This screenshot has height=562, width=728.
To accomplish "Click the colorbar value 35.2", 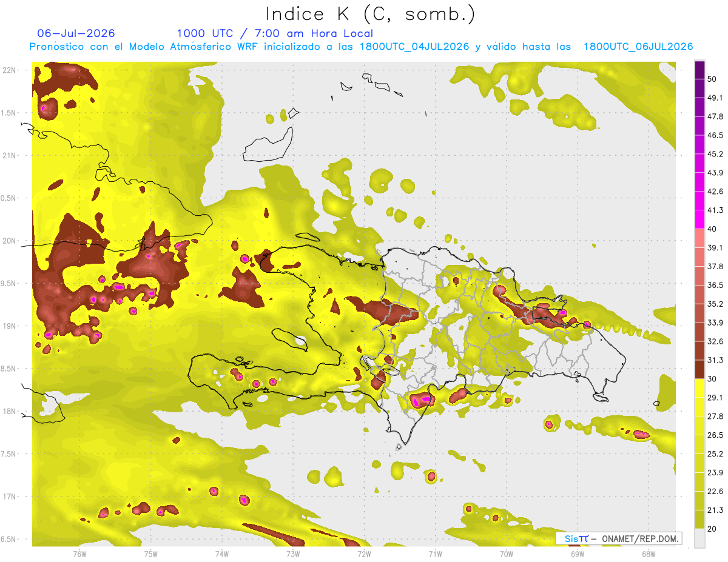I will pyautogui.click(x=715, y=304).
